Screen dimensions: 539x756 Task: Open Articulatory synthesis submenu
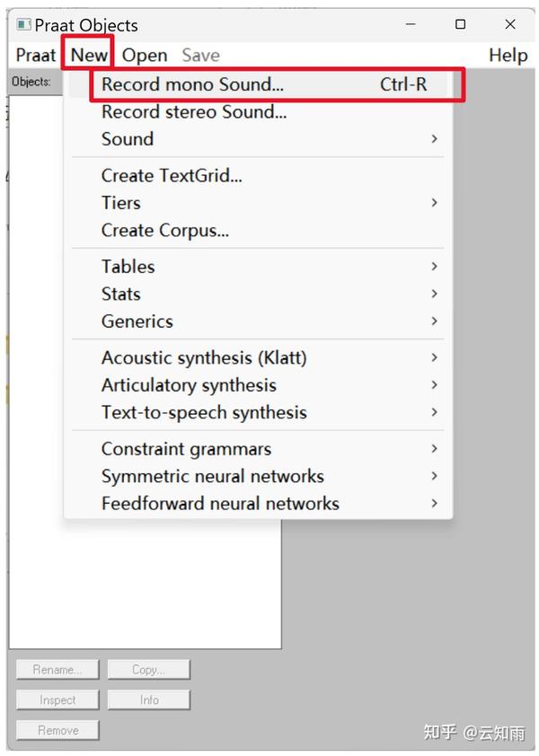tap(189, 385)
